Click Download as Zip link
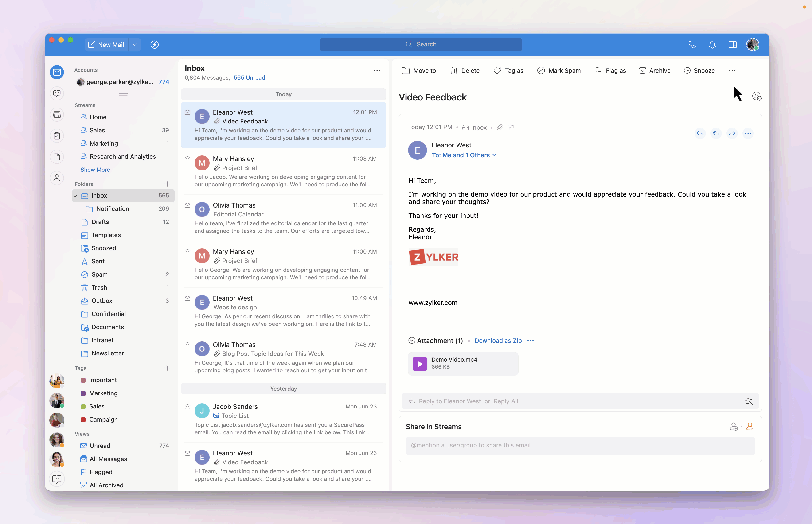812x524 pixels. coord(498,341)
